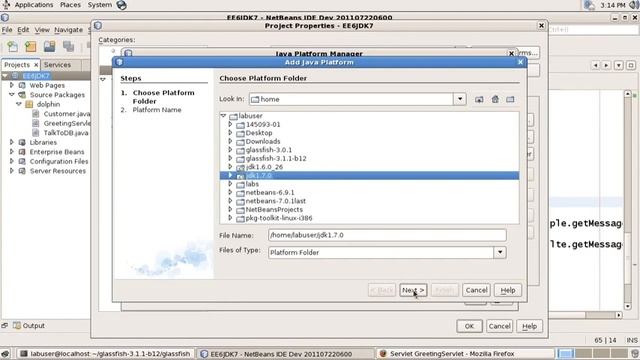Select TalkToDB.java in Projects tree

click(x=66, y=133)
